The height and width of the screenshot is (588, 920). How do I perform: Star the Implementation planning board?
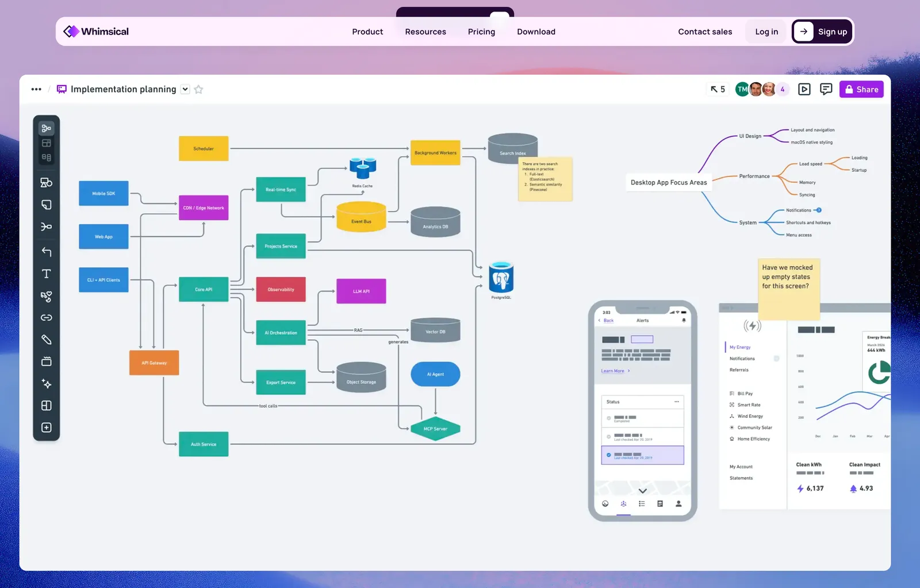point(198,89)
